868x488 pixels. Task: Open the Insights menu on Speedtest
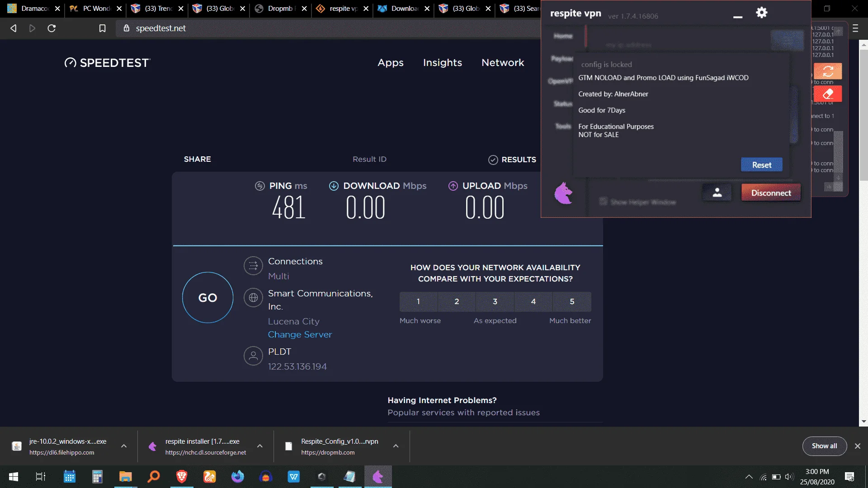(x=442, y=63)
